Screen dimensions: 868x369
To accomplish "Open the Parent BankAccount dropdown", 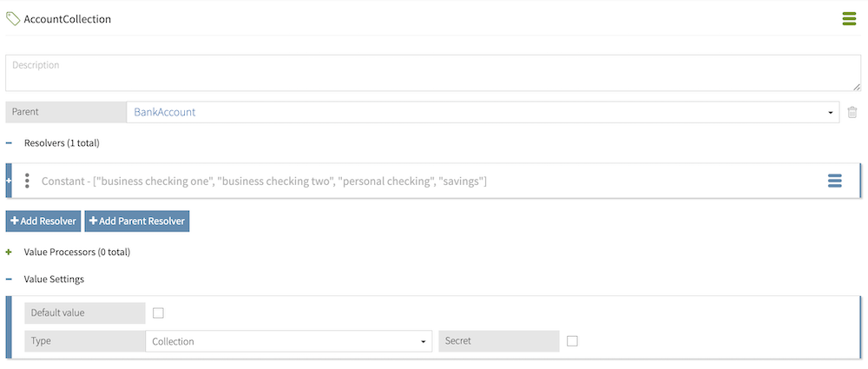I will [x=483, y=112].
